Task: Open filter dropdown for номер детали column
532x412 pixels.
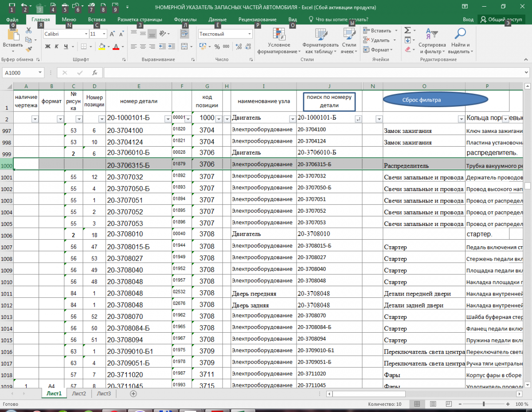Action: coord(168,119)
